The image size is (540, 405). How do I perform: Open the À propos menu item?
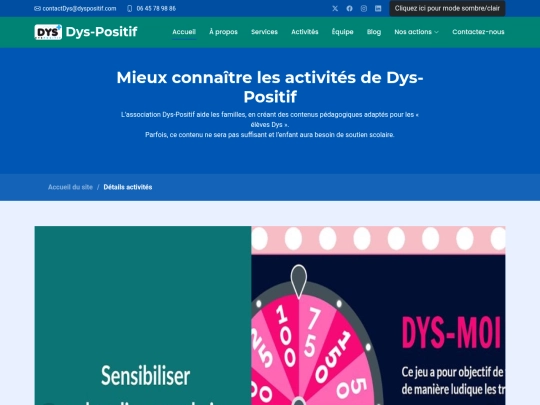223,32
